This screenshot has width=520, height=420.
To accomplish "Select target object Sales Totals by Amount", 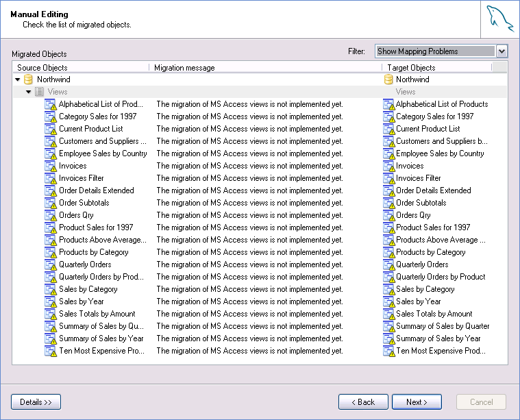I will [x=434, y=314].
